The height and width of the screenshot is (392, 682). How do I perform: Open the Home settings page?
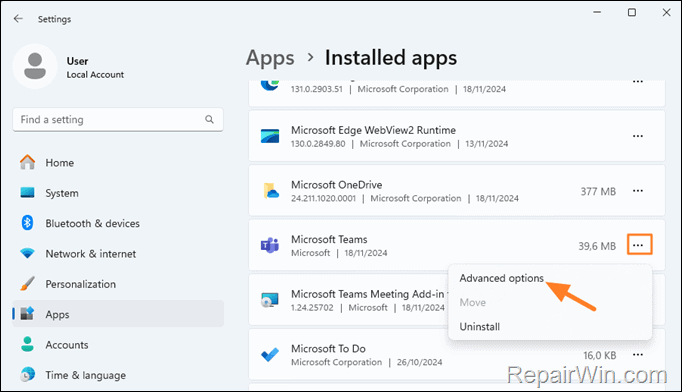118,162
